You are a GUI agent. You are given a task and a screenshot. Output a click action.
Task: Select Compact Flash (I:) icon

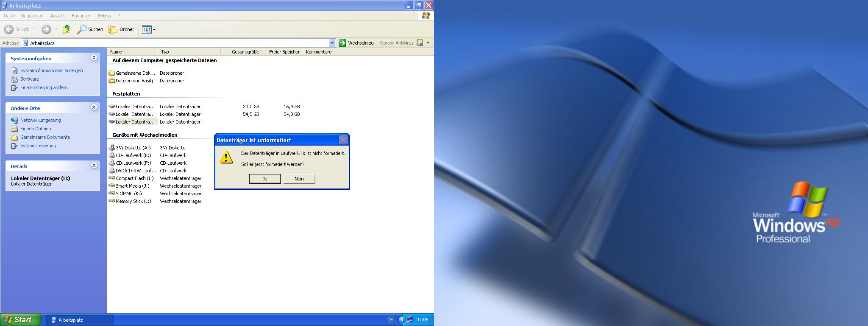tap(112, 178)
